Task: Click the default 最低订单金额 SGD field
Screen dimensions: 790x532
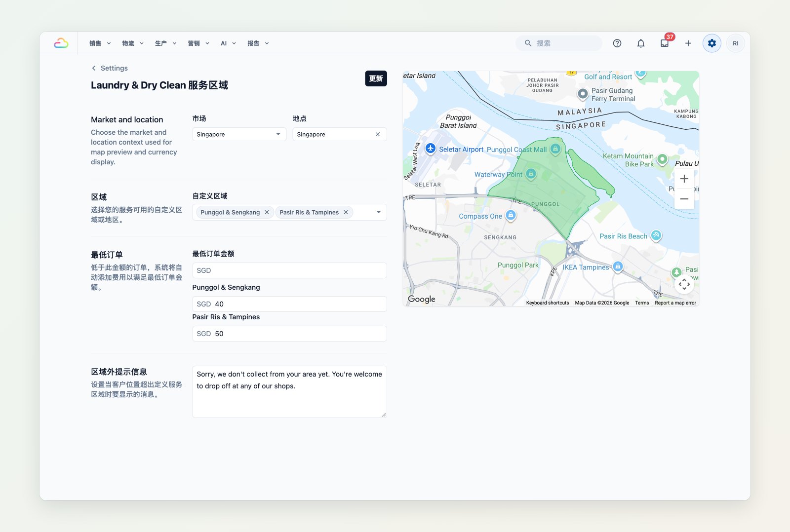Action: pos(289,270)
